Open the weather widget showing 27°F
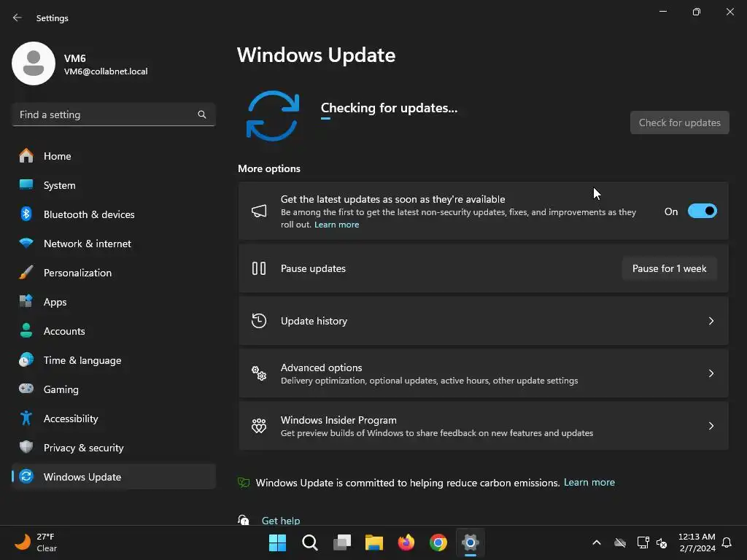The height and width of the screenshot is (560, 747). [x=36, y=542]
